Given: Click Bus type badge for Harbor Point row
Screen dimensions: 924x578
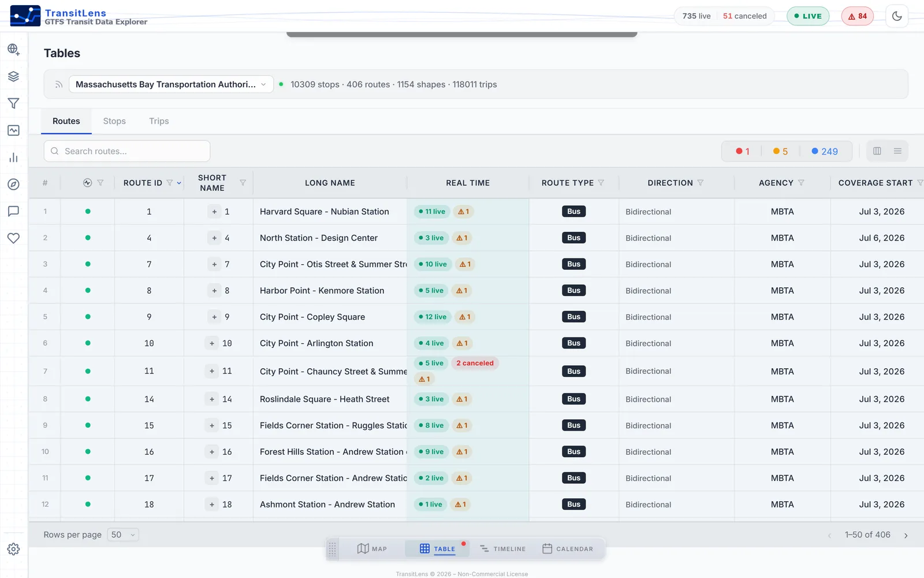Looking at the screenshot, I should click(x=573, y=290).
